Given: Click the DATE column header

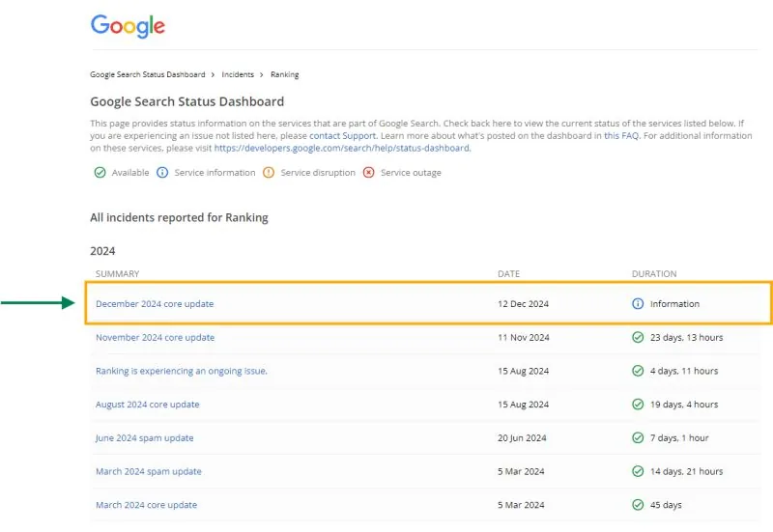Looking at the screenshot, I should [509, 274].
